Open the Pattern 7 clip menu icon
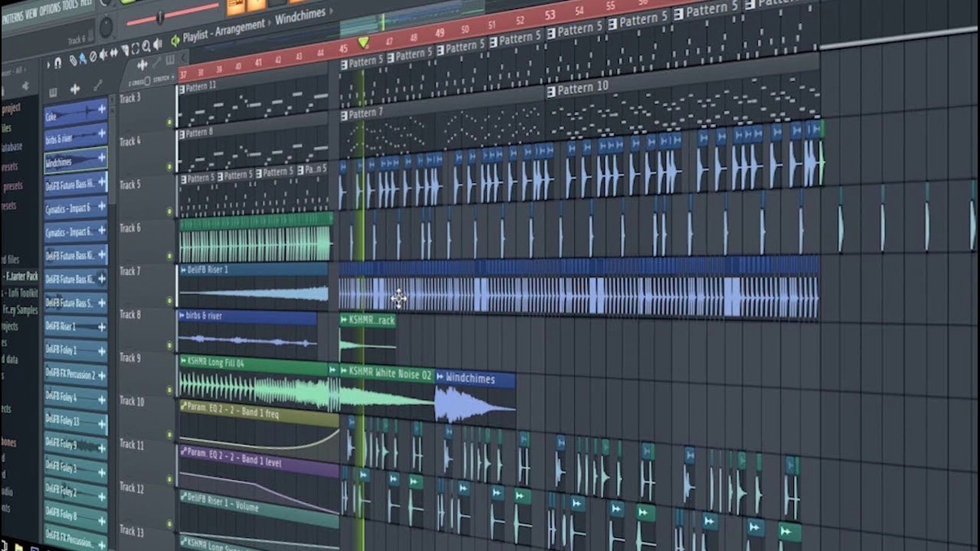 (x=345, y=114)
